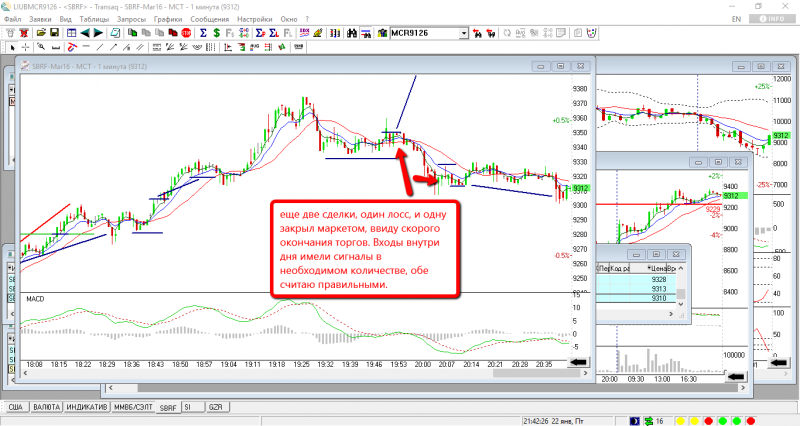Image resolution: width=800 pixels, height=426 pixels.
Task: Expand the MCR9126 dropdown arrow
Action: (x=463, y=33)
